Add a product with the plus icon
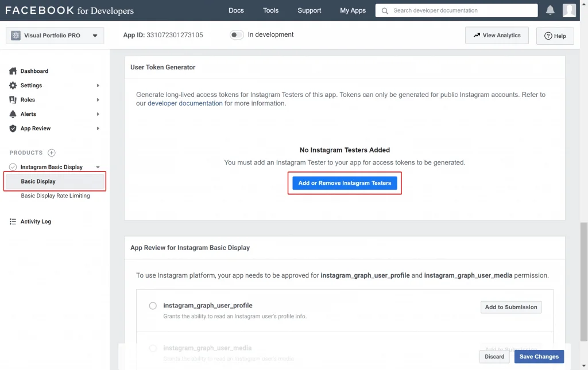 (x=51, y=153)
